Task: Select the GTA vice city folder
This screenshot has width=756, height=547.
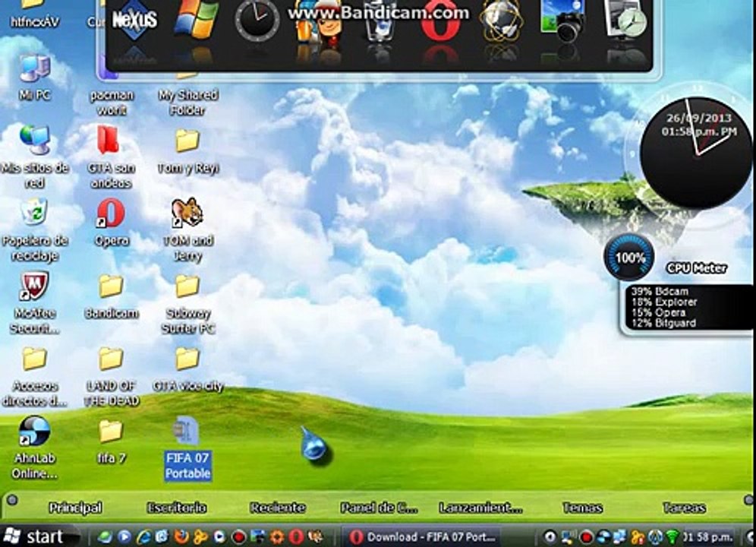Action: pos(187,369)
